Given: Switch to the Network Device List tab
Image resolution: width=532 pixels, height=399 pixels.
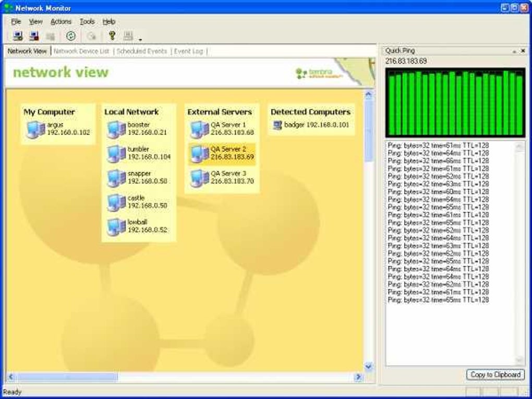Looking at the screenshot, I should [81, 51].
